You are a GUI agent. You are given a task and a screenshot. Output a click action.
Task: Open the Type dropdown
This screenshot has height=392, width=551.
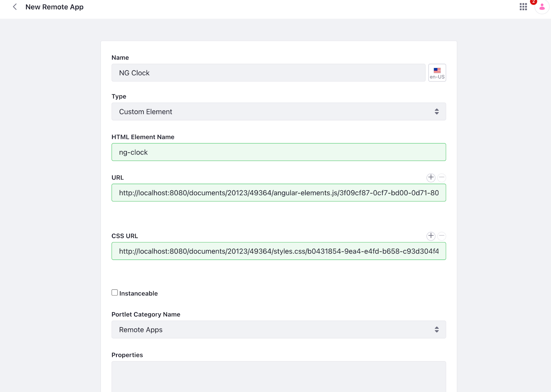[278, 112]
